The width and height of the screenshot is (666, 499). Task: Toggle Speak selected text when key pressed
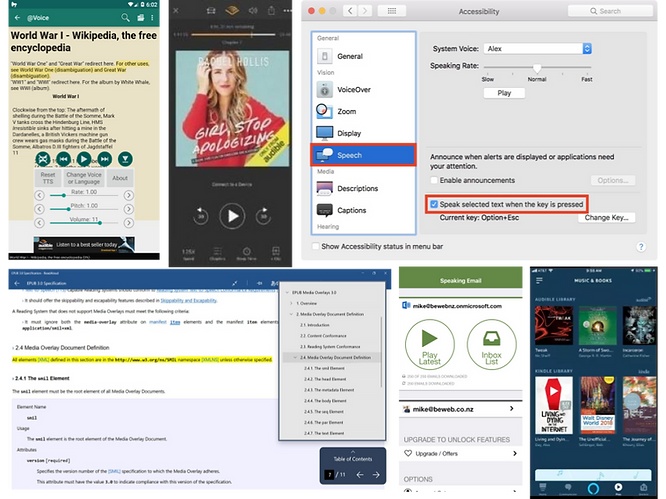click(x=434, y=204)
